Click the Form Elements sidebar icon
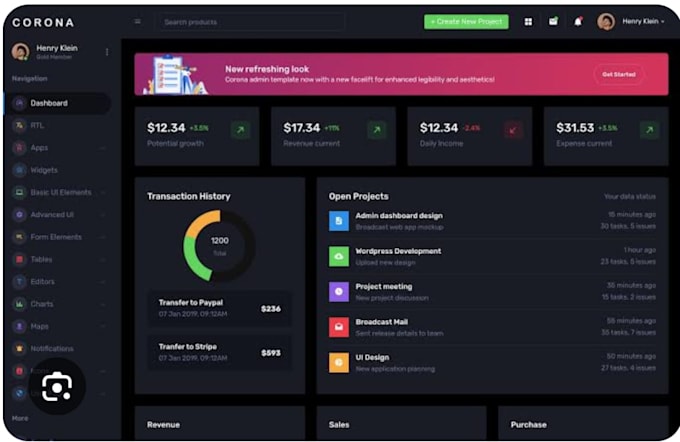The width and height of the screenshot is (680, 442). pyautogui.click(x=19, y=237)
